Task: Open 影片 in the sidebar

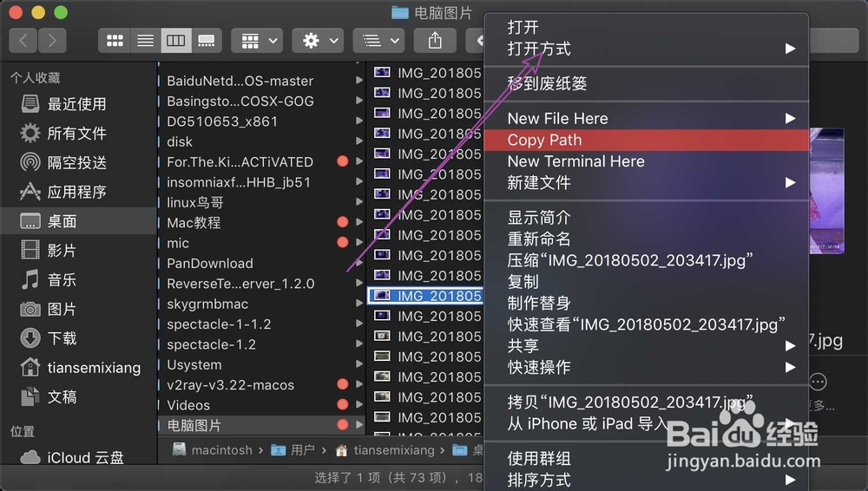Action: tap(77, 251)
